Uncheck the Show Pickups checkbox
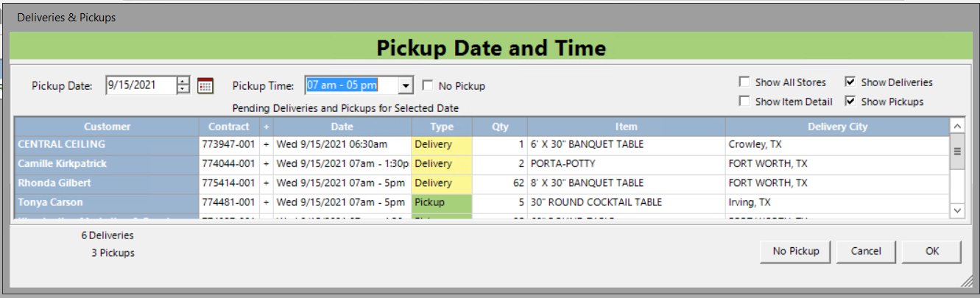980x298 pixels. pos(850,102)
